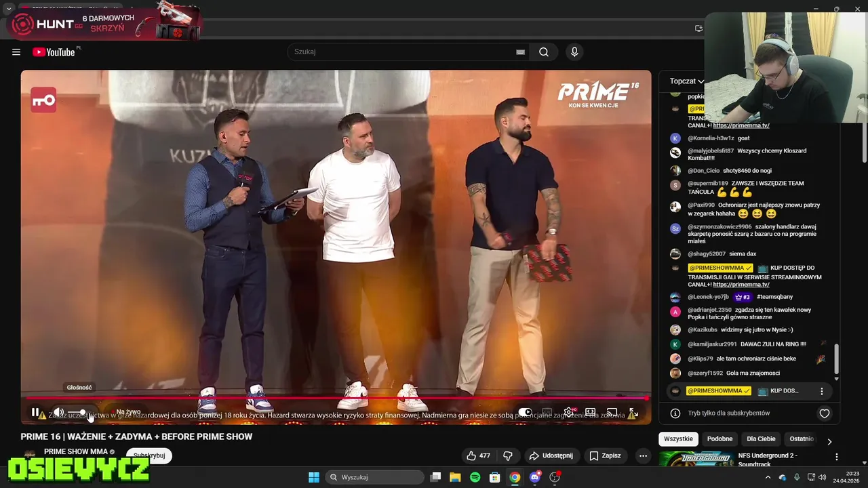Save the video with Zapisz
The width and height of the screenshot is (868, 488).
click(605, 456)
